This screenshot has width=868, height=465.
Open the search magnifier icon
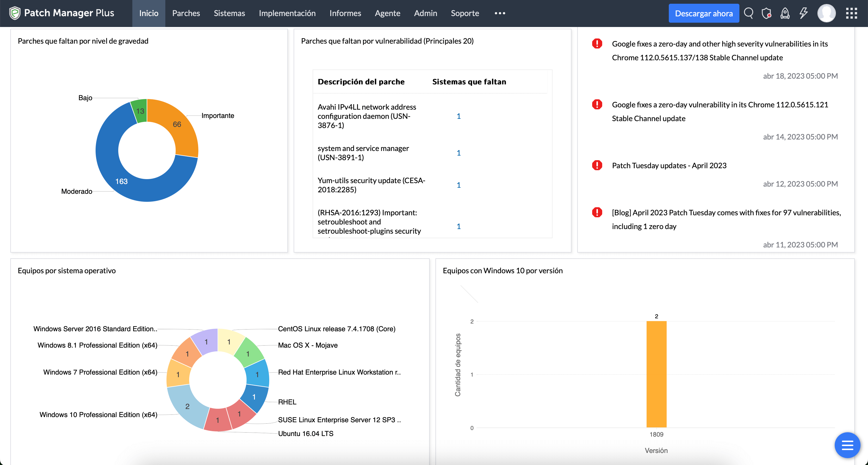tap(748, 13)
